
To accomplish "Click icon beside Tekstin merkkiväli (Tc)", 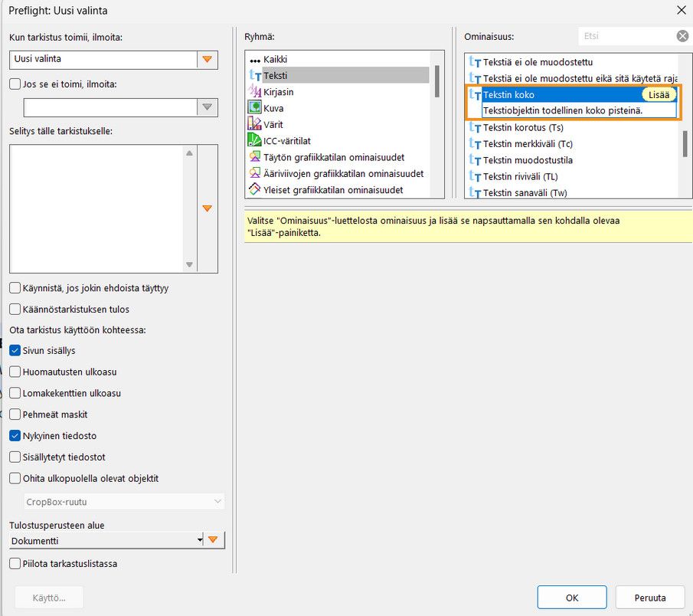I will [x=475, y=144].
